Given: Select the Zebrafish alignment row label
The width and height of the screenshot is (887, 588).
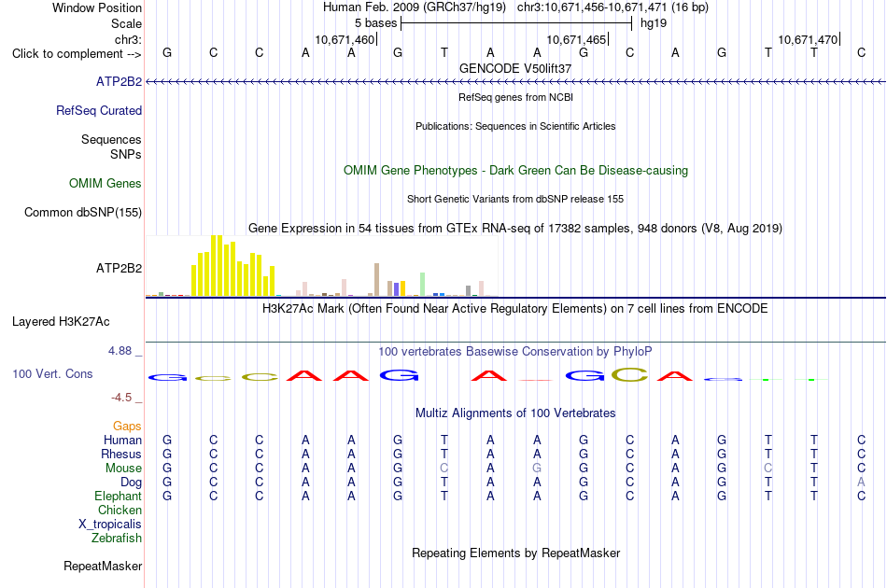Looking at the screenshot, I should (117, 539).
